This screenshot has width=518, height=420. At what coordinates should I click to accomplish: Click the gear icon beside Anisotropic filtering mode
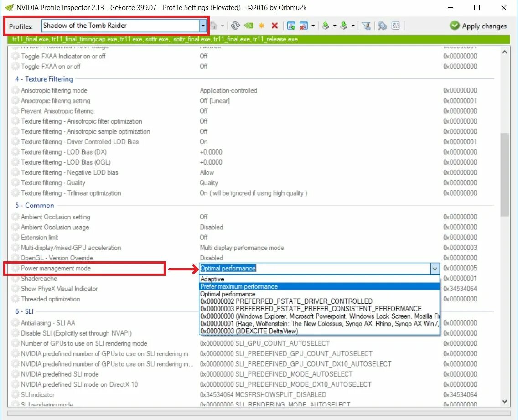click(x=15, y=90)
